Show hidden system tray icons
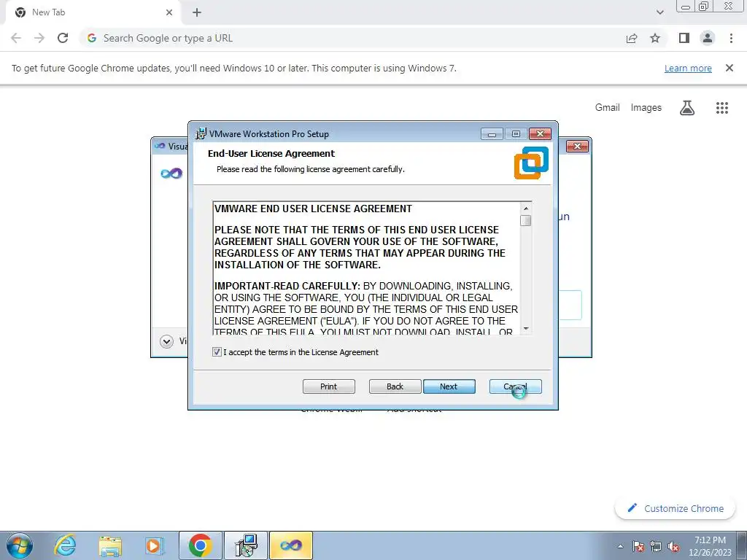This screenshot has width=747, height=560. coord(620,546)
